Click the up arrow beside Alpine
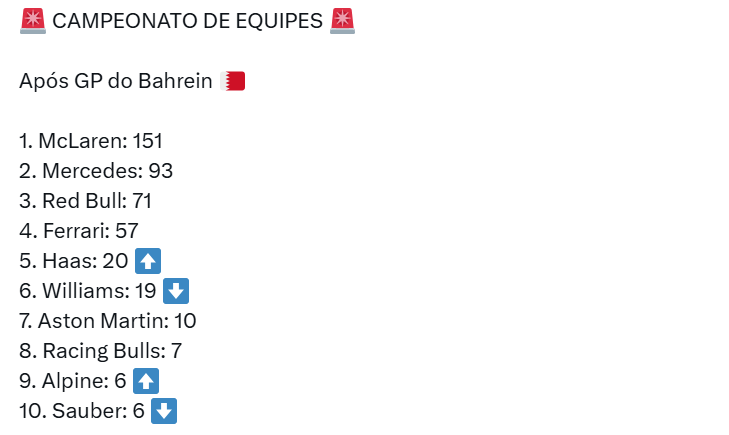Image resolution: width=729 pixels, height=435 pixels. 146,381
